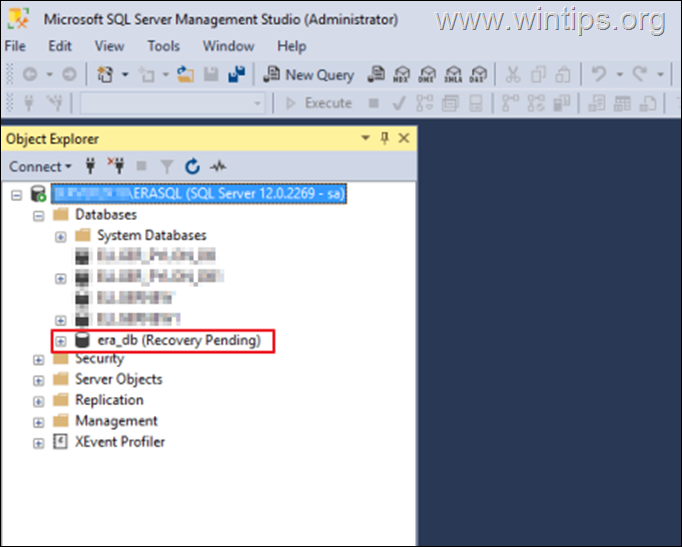The height and width of the screenshot is (547, 682).
Task: Open the Undo history dropdown arrow
Action: coord(619,75)
